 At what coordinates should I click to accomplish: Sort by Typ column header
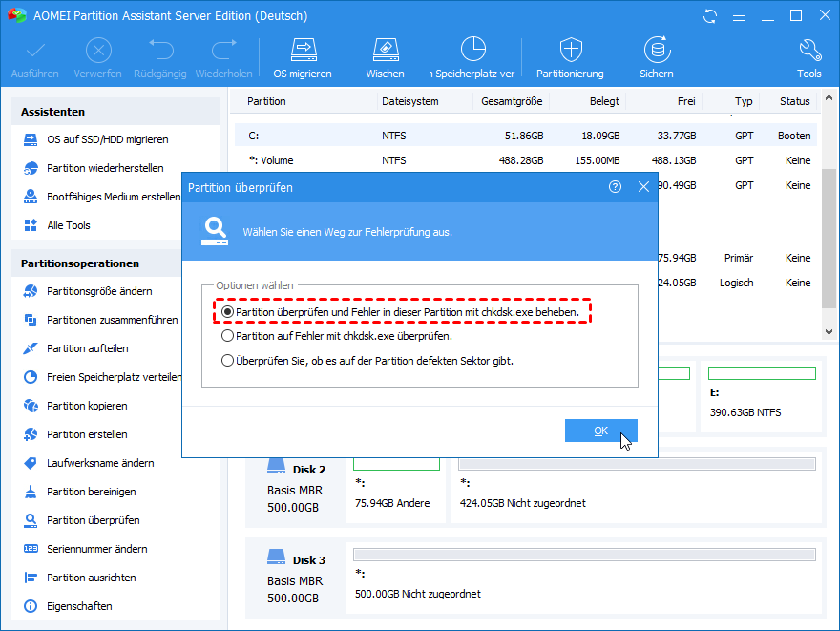coord(744,101)
